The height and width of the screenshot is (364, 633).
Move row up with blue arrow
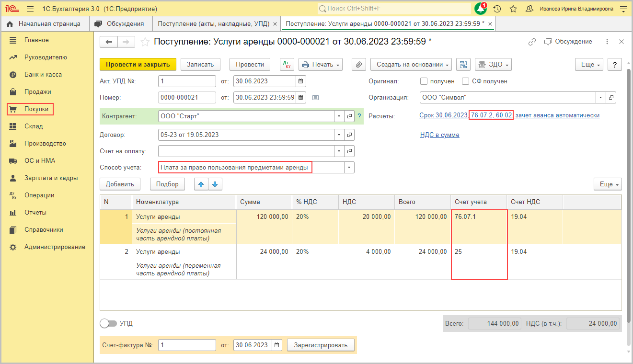tap(201, 184)
